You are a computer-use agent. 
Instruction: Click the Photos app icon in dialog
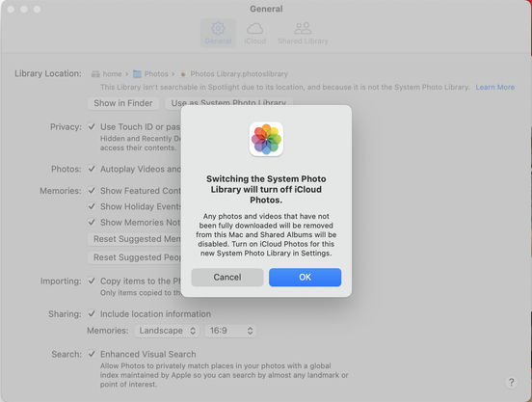tap(266, 139)
